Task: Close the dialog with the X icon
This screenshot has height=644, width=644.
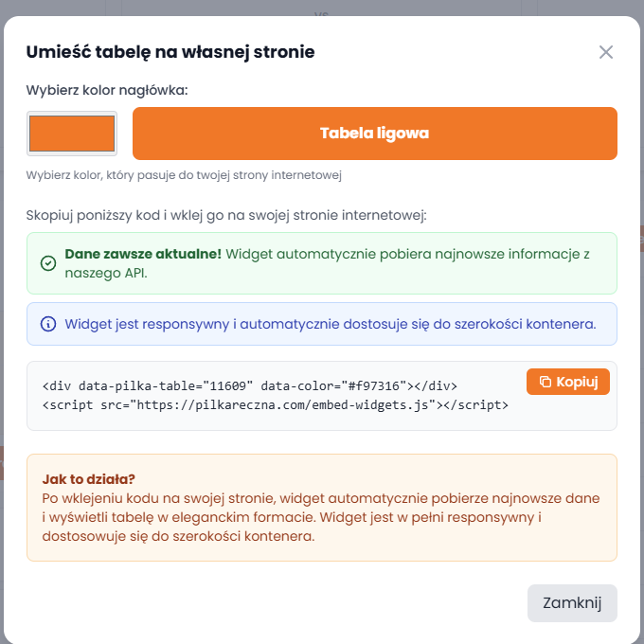Action: click(x=606, y=52)
